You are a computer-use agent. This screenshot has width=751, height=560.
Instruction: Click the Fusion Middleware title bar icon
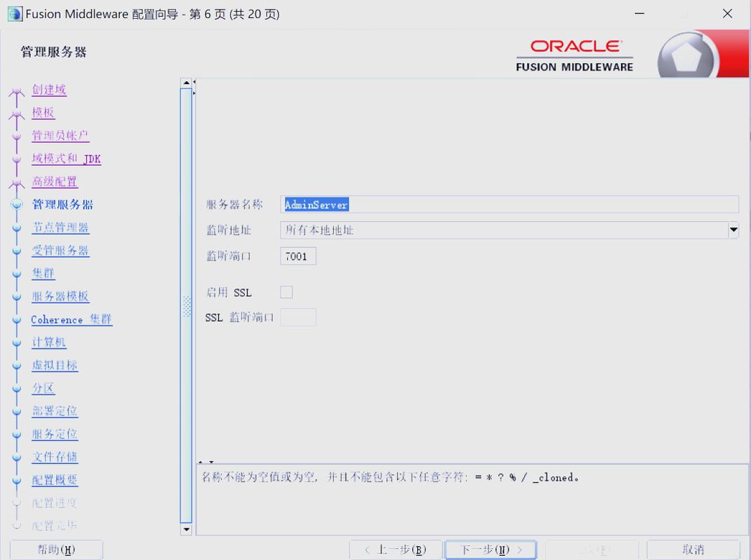(x=14, y=14)
